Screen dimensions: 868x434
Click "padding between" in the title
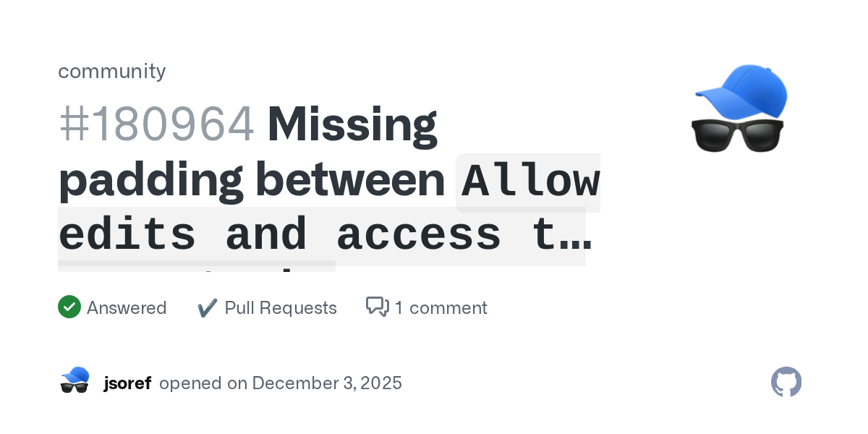coord(251,181)
